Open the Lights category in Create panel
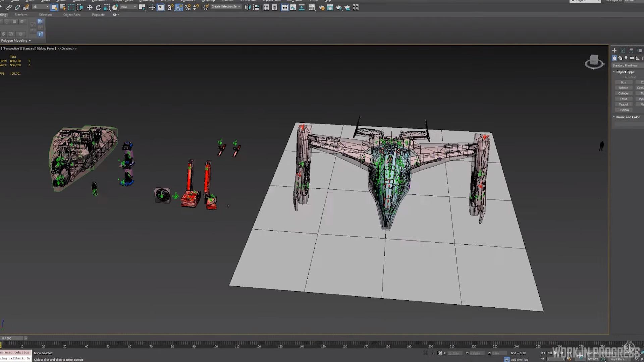This screenshot has height=362, width=644. click(626, 58)
